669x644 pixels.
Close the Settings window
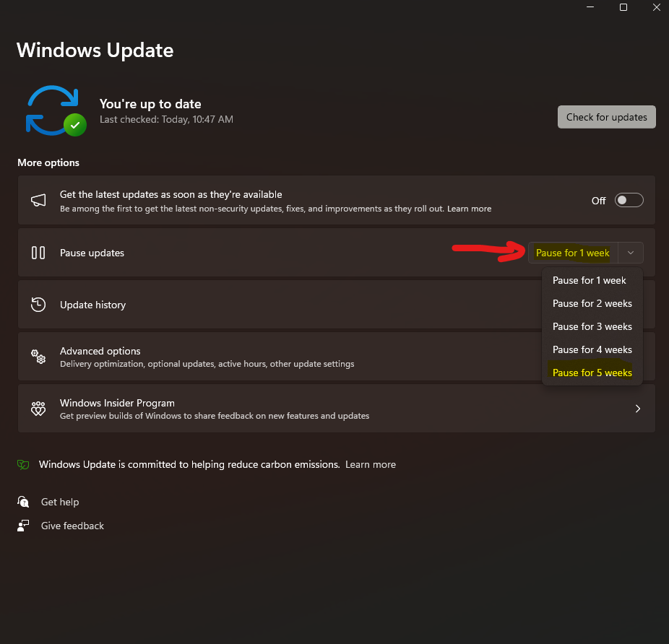tap(657, 7)
